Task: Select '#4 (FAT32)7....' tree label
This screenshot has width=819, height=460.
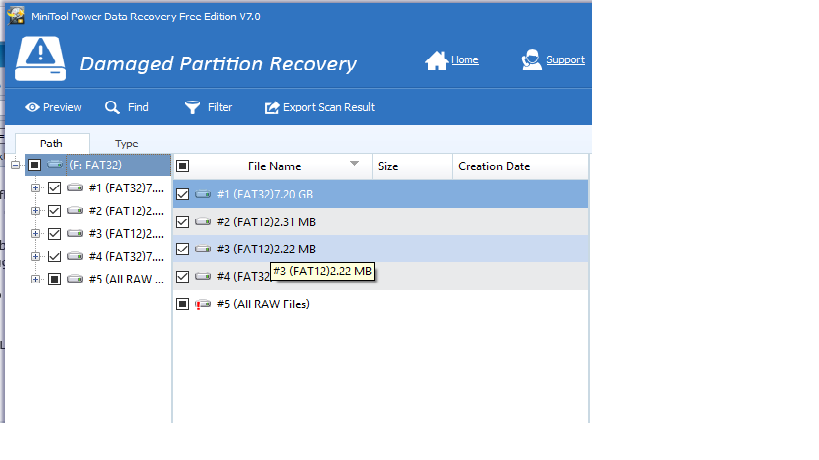Action: pos(126,256)
